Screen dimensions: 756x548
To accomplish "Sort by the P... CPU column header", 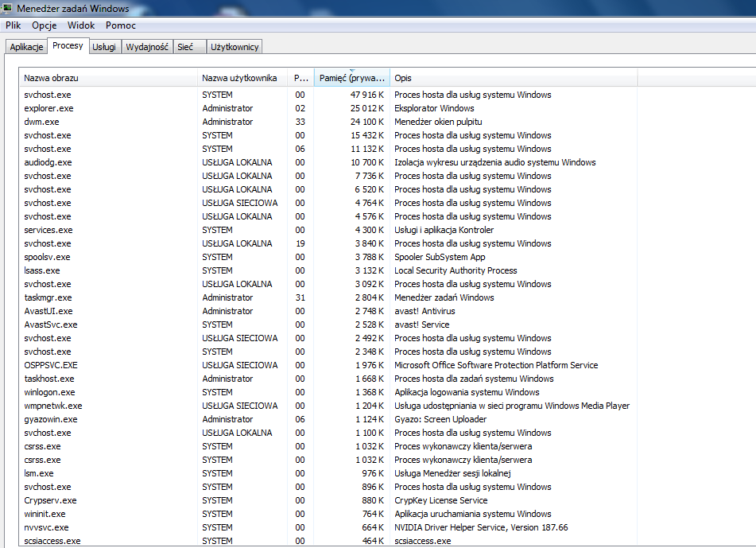I will tap(300, 78).
